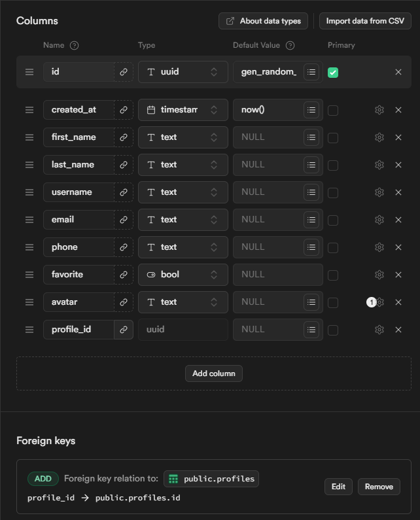The width and height of the screenshot is (420, 520).
Task: Grab drag handle of username row
Action: pos(29,192)
